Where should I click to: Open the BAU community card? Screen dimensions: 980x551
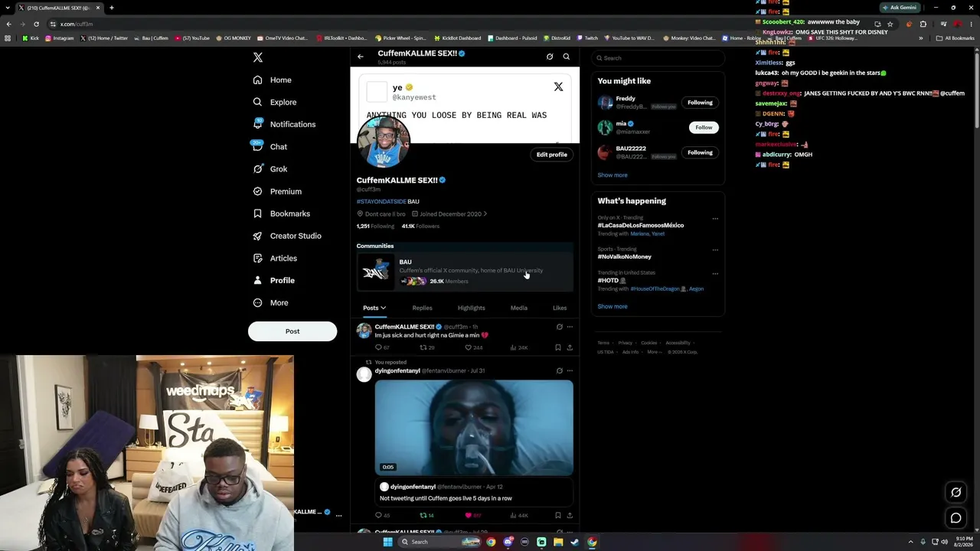coord(465,272)
